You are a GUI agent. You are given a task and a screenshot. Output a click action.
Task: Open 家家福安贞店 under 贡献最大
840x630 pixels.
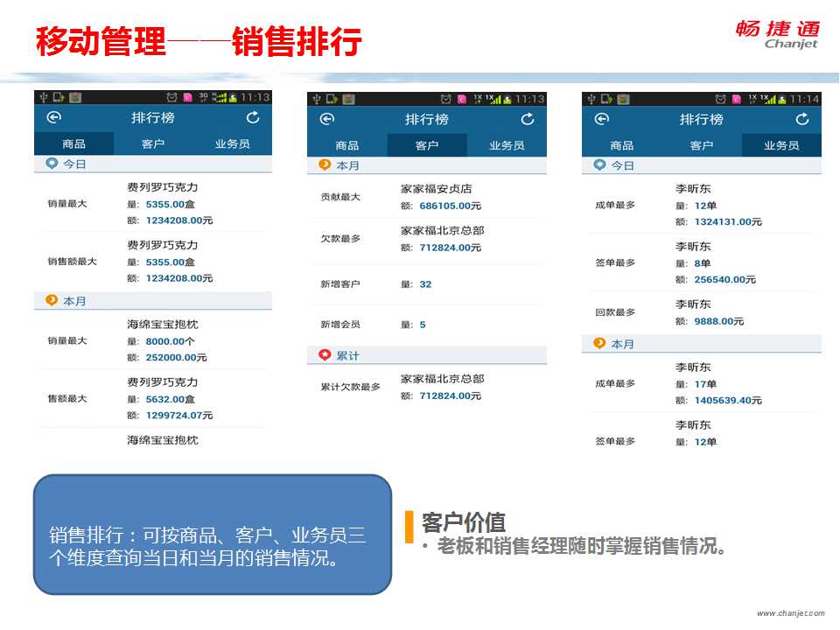[436, 189]
